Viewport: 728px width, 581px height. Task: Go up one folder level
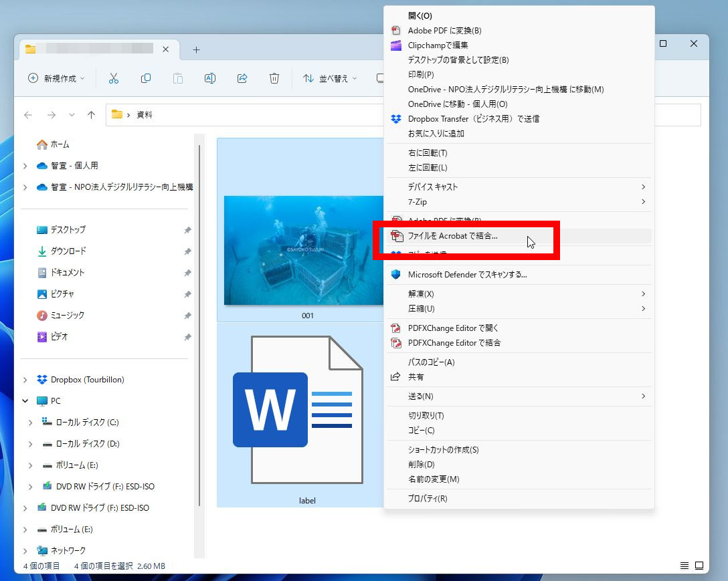pyautogui.click(x=91, y=114)
